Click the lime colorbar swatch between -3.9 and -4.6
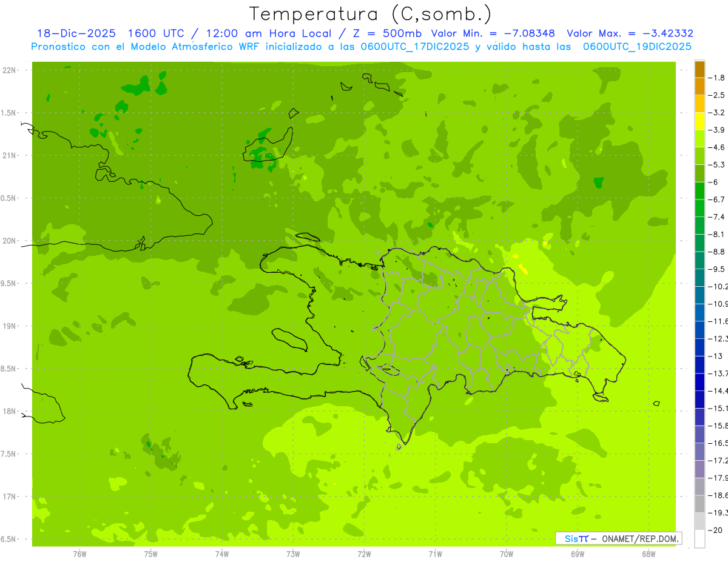 coord(699,138)
